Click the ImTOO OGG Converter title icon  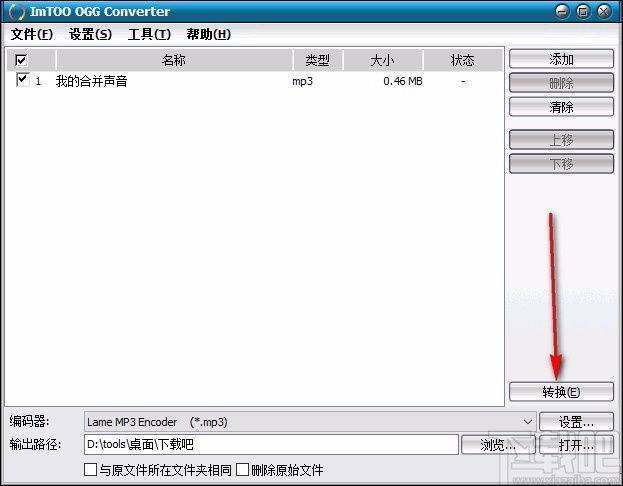[x=17, y=12]
